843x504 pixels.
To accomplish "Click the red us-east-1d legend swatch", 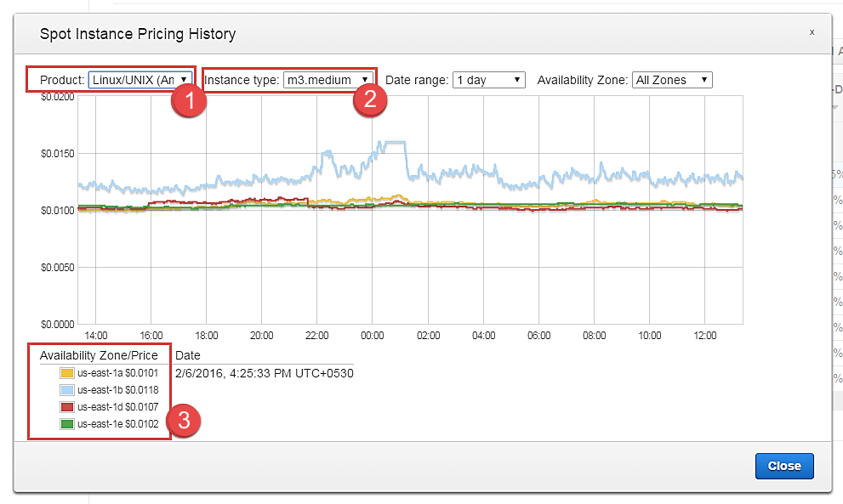I will tap(66, 407).
